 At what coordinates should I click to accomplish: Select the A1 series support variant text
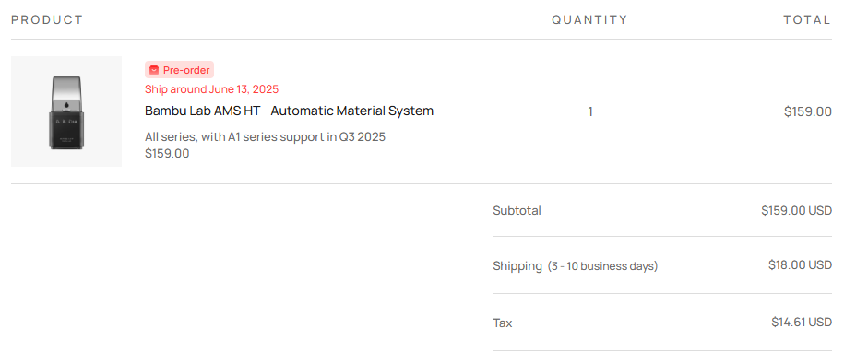click(265, 136)
